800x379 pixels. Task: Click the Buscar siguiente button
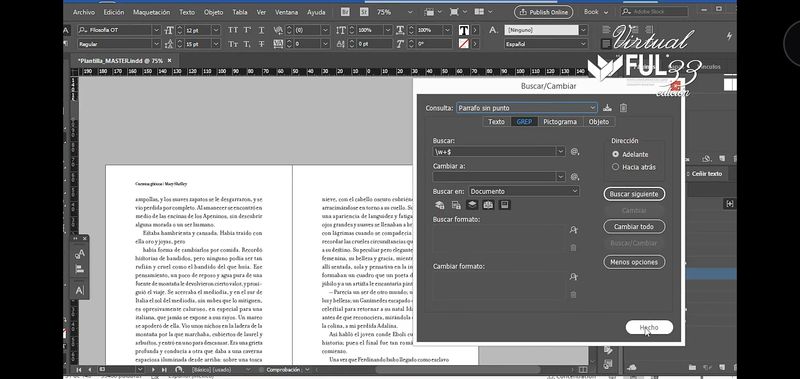pos(634,194)
